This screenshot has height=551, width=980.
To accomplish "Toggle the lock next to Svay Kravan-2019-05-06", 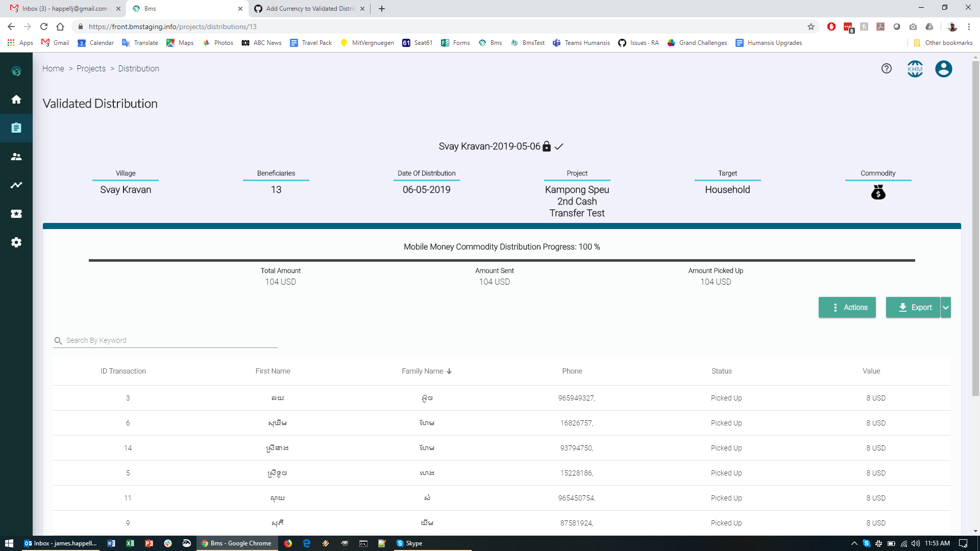I will coord(547,146).
